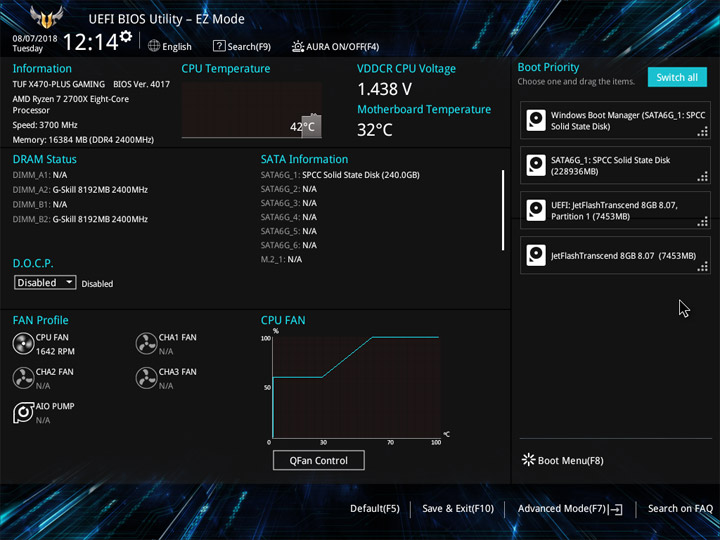720x540 pixels.
Task: Click the TUF logo emblem
Action: click(x=46, y=17)
